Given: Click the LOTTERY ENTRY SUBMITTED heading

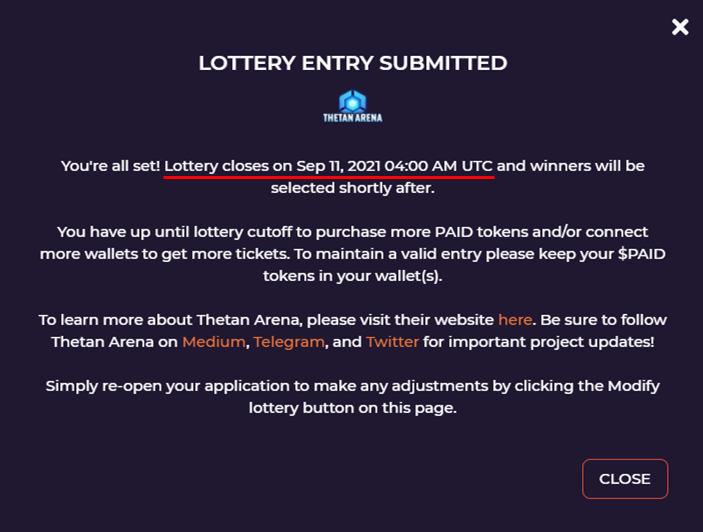Looking at the screenshot, I should pos(353,63).
